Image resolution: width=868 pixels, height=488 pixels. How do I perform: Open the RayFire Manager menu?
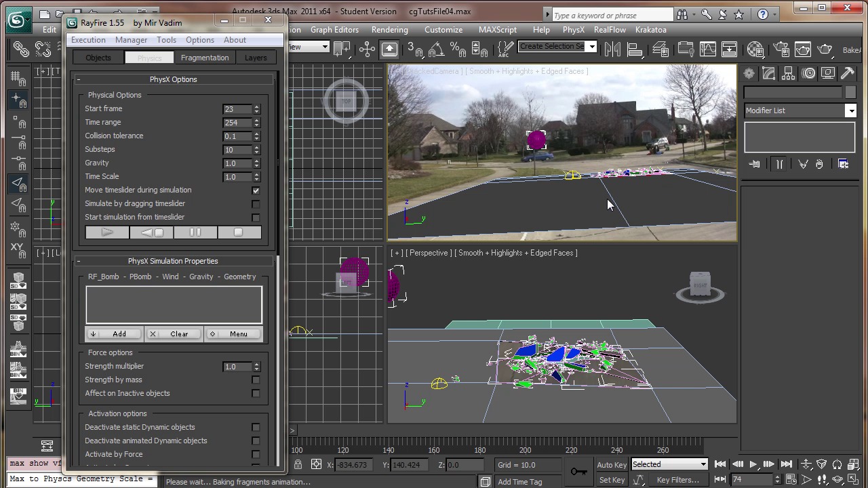(x=131, y=40)
